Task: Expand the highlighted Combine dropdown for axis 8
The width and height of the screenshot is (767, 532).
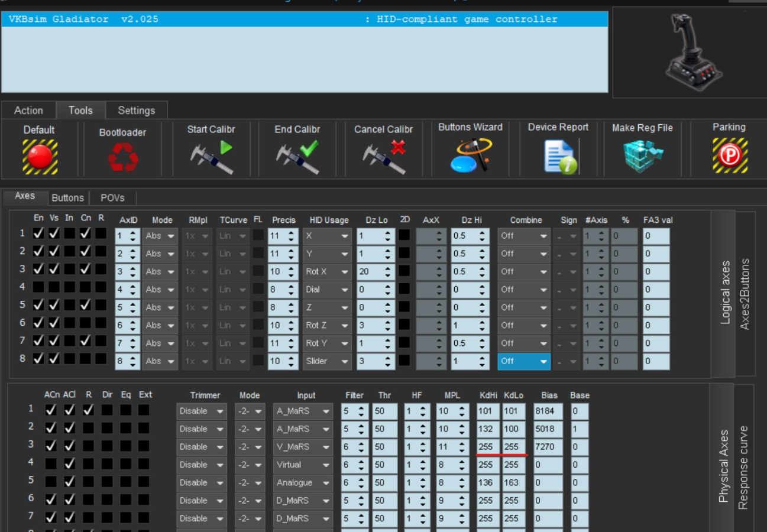Action: pos(524,361)
